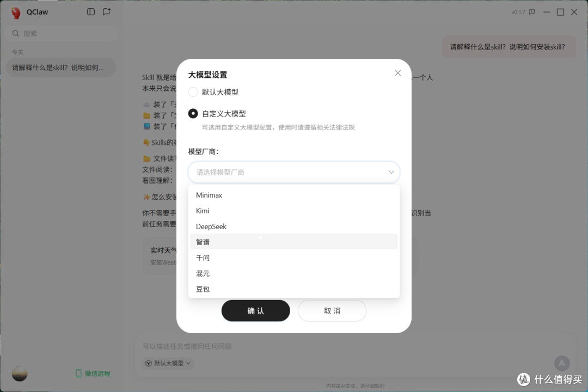
Task: Confirm with the 确认 button
Action: pos(256,310)
